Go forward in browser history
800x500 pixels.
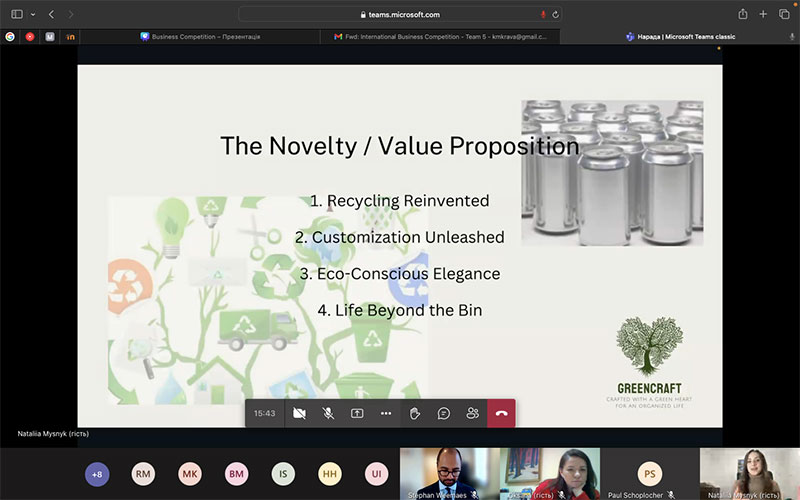[x=70, y=14]
